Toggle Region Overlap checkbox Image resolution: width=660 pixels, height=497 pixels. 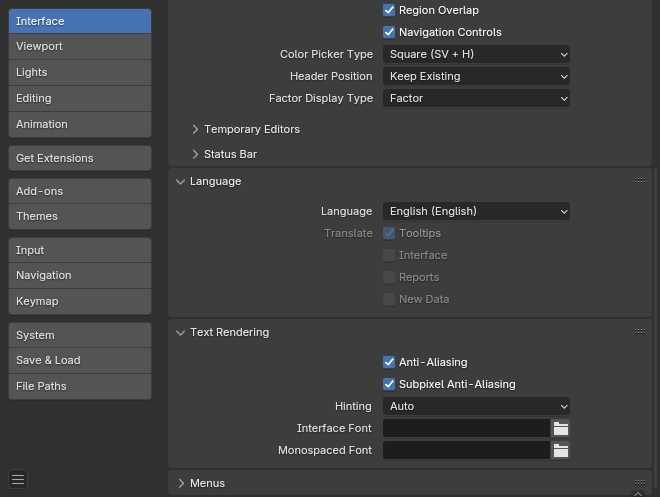389,10
